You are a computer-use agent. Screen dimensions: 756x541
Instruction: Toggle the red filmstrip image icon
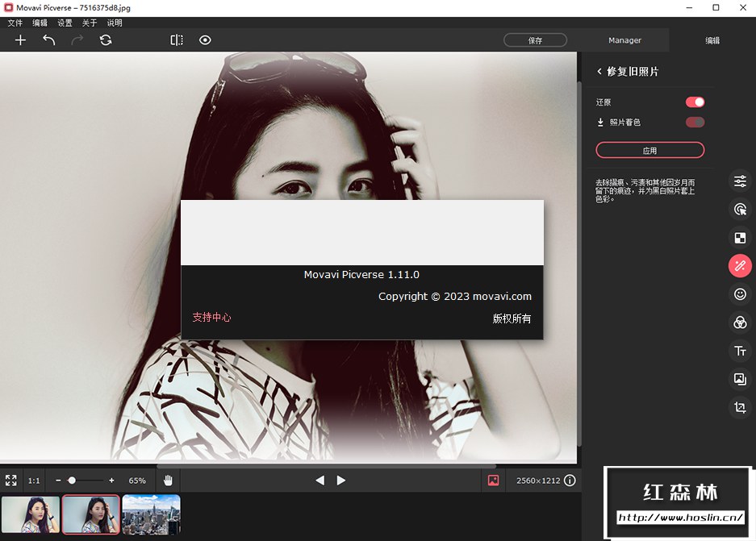tap(493, 481)
